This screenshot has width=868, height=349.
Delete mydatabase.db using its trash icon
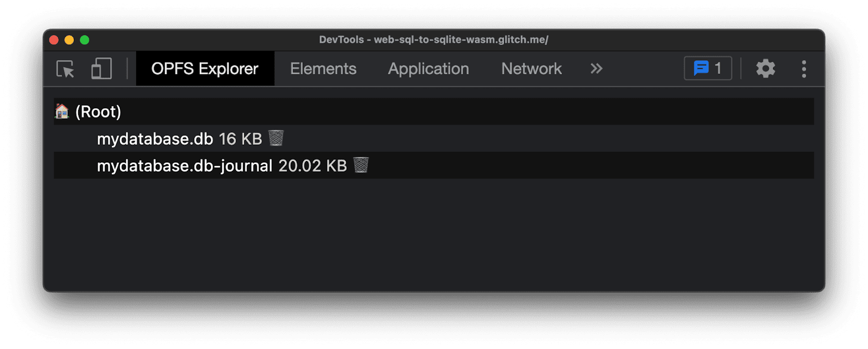(x=276, y=138)
